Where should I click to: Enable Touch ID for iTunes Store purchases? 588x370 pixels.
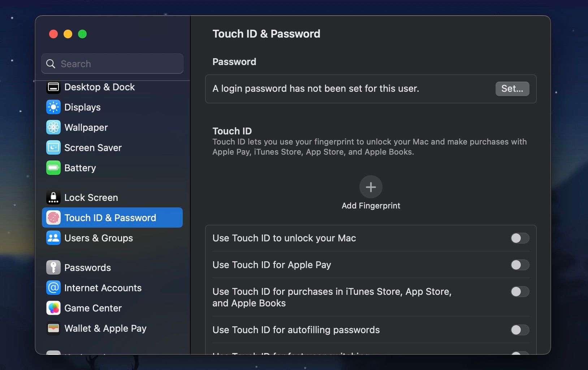pyautogui.click(x=520, y=292)
